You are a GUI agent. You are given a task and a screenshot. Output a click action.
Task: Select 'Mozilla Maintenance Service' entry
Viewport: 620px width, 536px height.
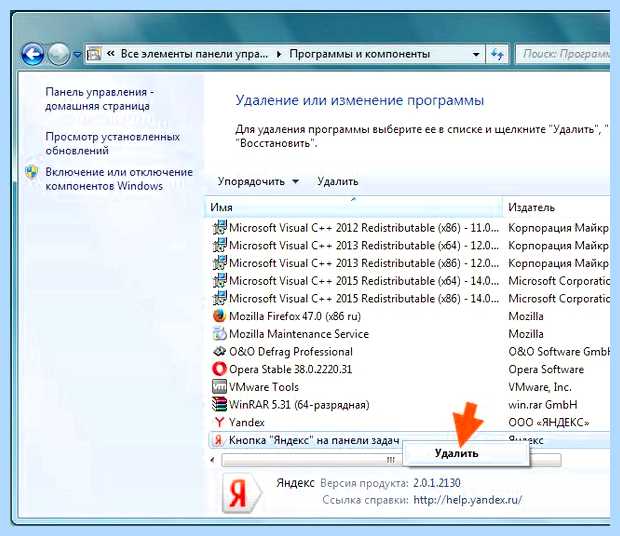(x=299, y=334)
